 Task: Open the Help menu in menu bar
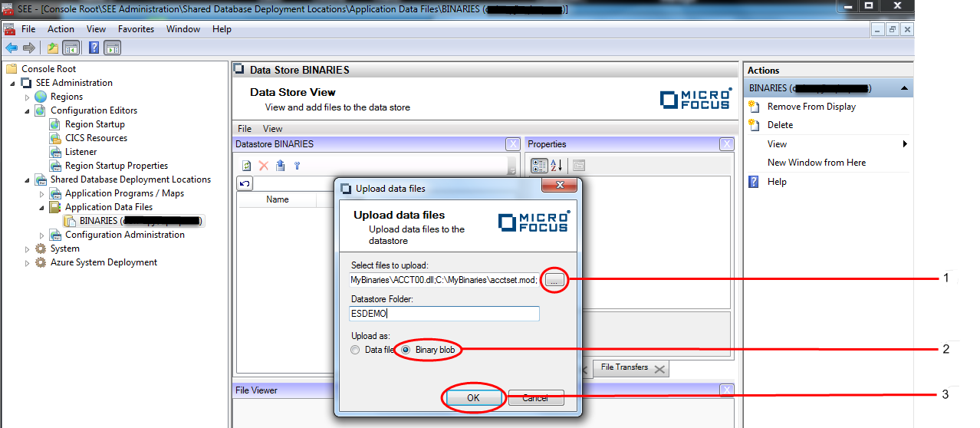[x=222, y=29]
